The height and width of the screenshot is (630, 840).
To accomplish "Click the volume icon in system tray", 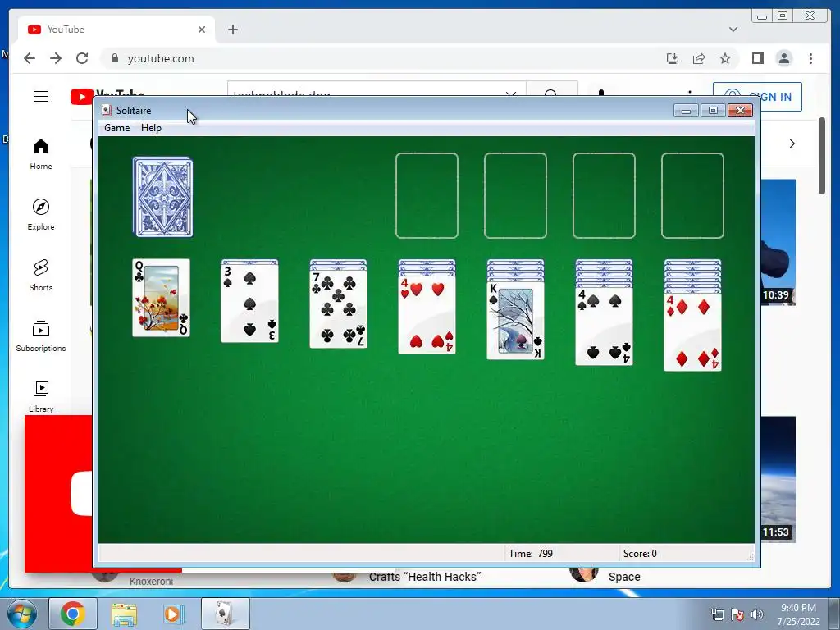I will (x=757, y=614).
